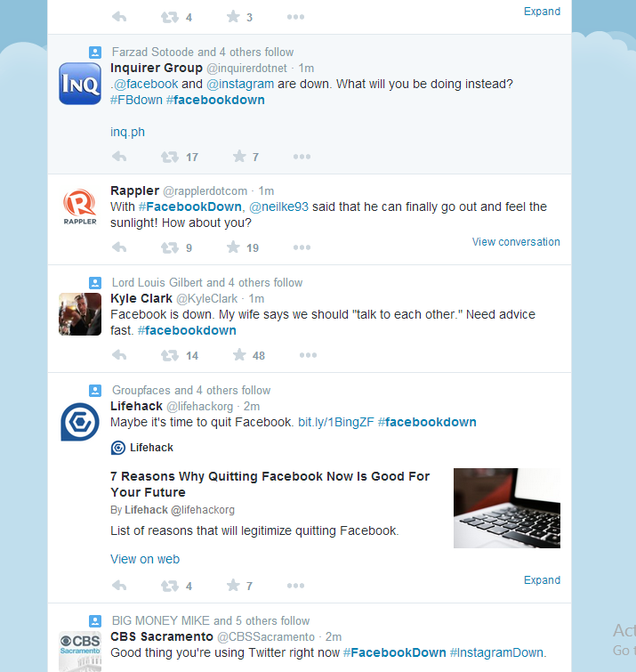Open more options on Inquirer Group tweet

[x=302, y=157]
